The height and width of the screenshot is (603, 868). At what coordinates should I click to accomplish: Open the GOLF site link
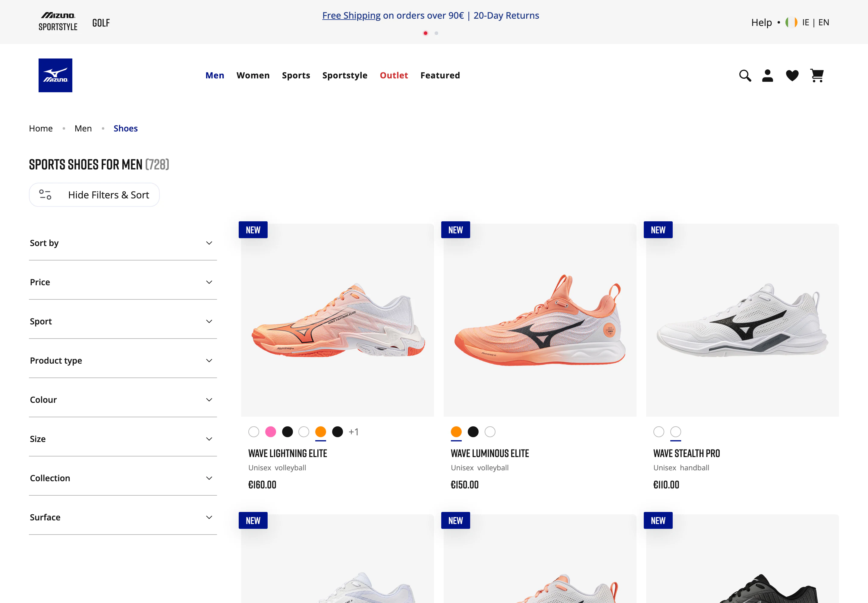[101, 23]
